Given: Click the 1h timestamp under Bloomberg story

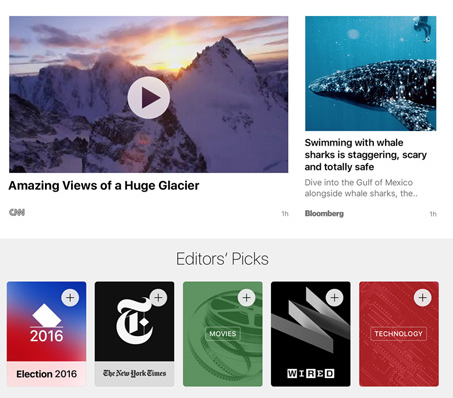Looking at the screenshot, I should pos(433,214).
